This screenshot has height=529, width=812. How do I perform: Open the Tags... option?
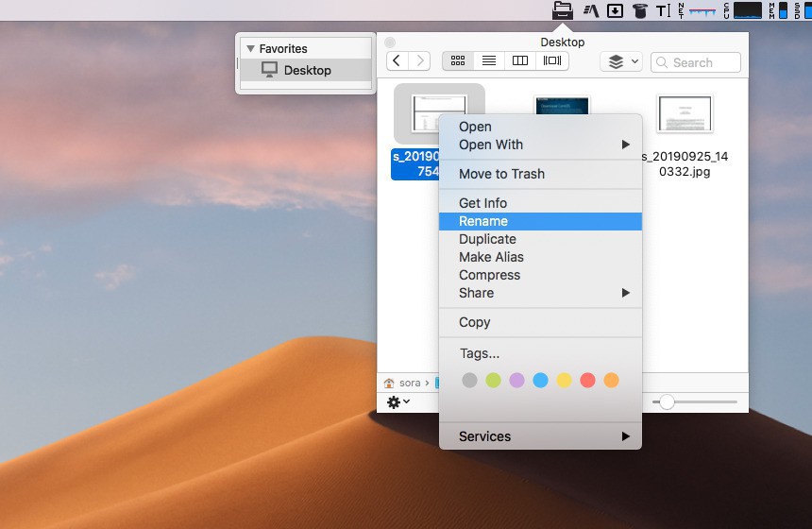coord(480,353)
